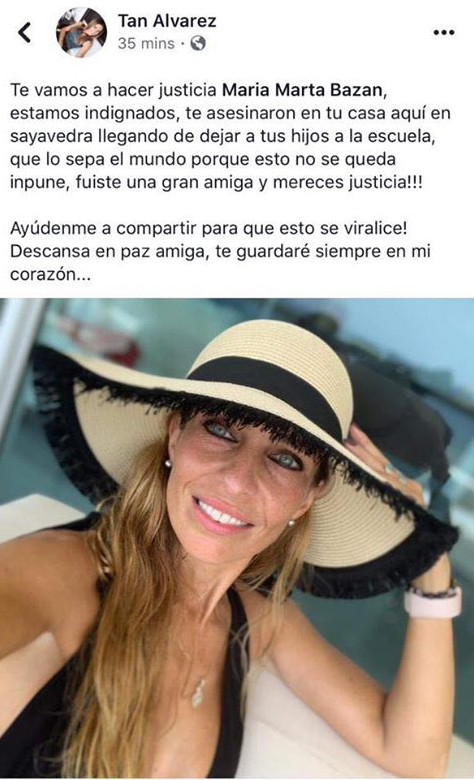
Task: Click the "Te vamos a hacer justicia" phrase
Action: (x=113, y=90)
